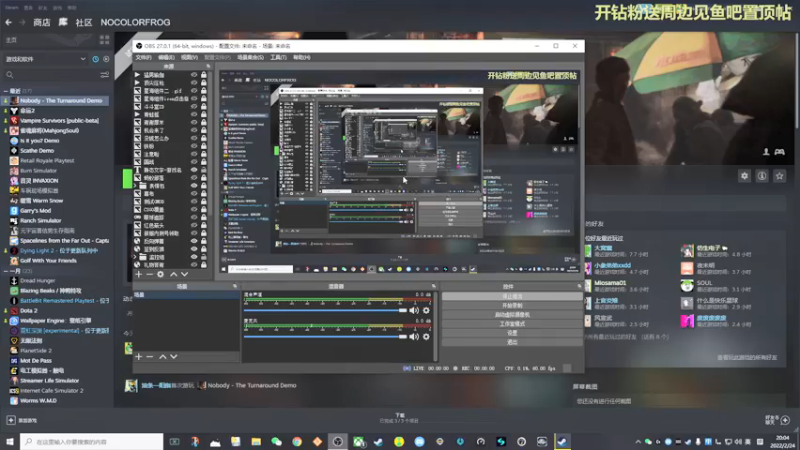Open Chrome from the Windows taskbar
This screenshot has height=450, width=800.
pos(297,441)
